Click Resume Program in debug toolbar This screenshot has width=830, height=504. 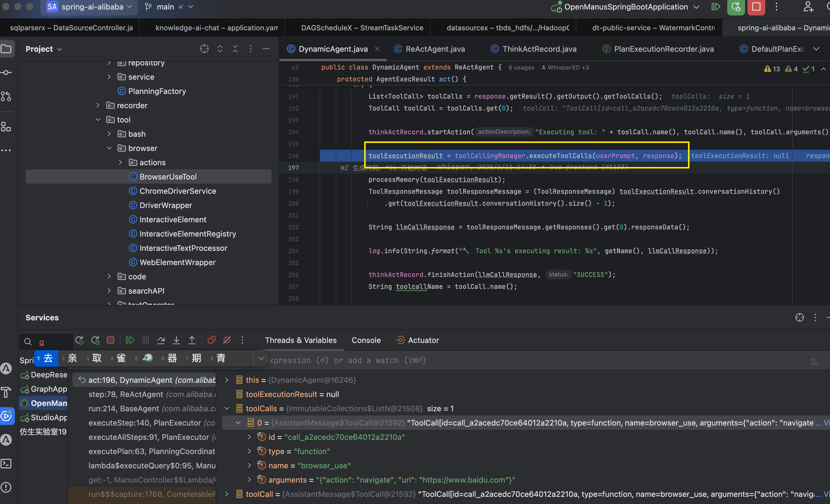pyautogui.click(x=130, y=340)
